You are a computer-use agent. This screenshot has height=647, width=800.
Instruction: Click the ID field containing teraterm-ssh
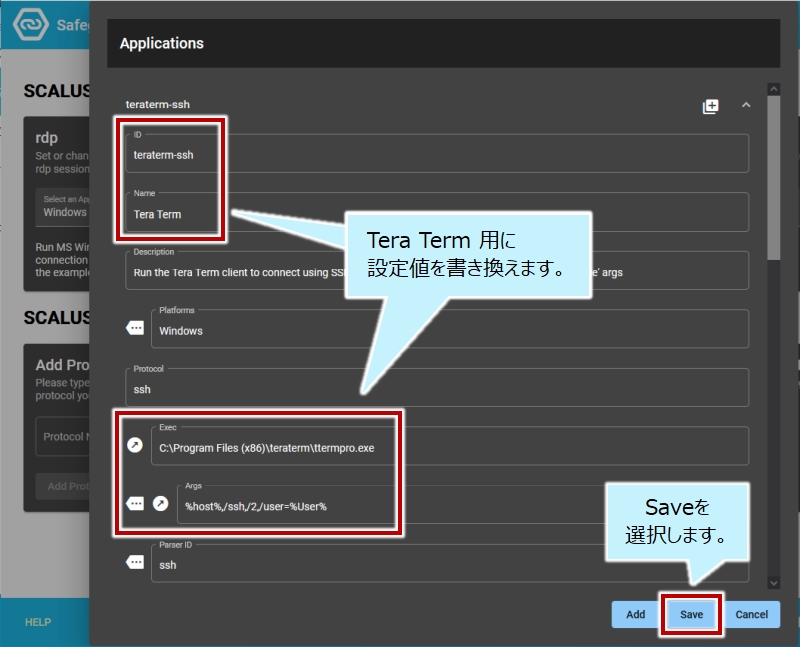click(x=437, y=153)
